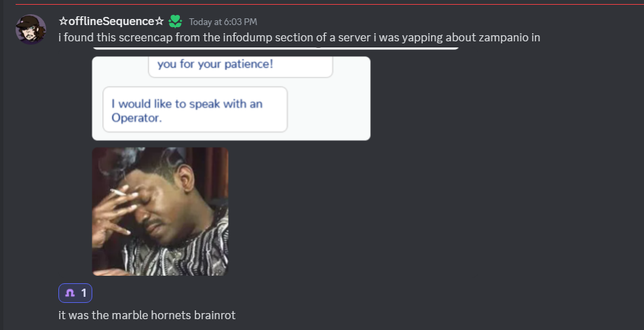The width and height of the screenshot is (644, 330).
Task: Click the cropped bubble edge above 'you for your patience!'
Action: [x=276, y=48]
